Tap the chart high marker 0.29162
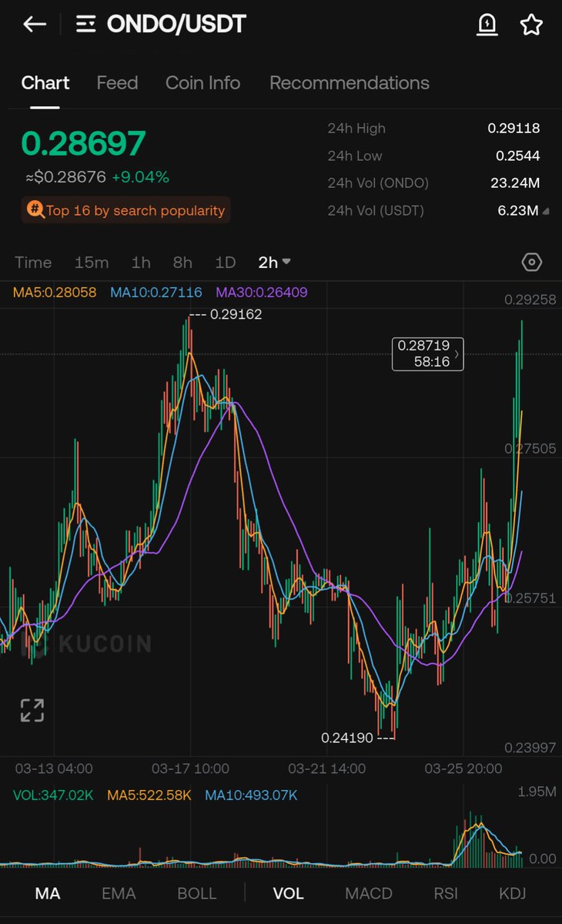This screenshot has height=924, width=562. point(236,314)
